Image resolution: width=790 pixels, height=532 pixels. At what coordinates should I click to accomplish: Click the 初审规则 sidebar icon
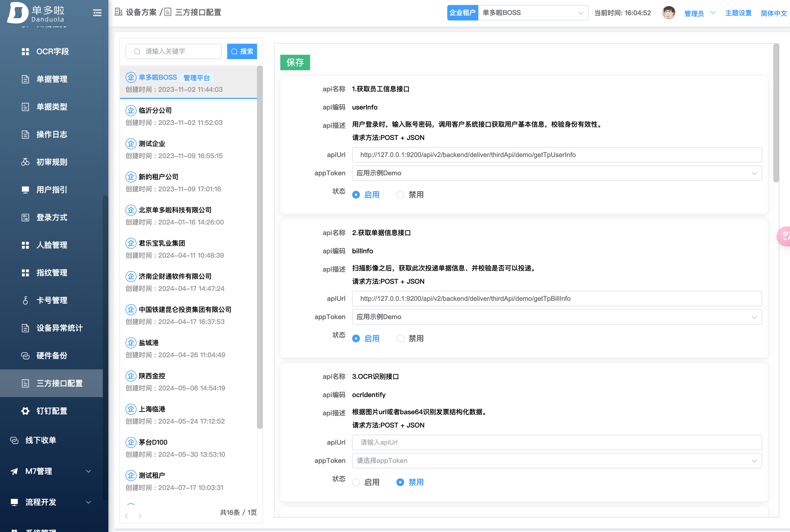tap(25, 162)
